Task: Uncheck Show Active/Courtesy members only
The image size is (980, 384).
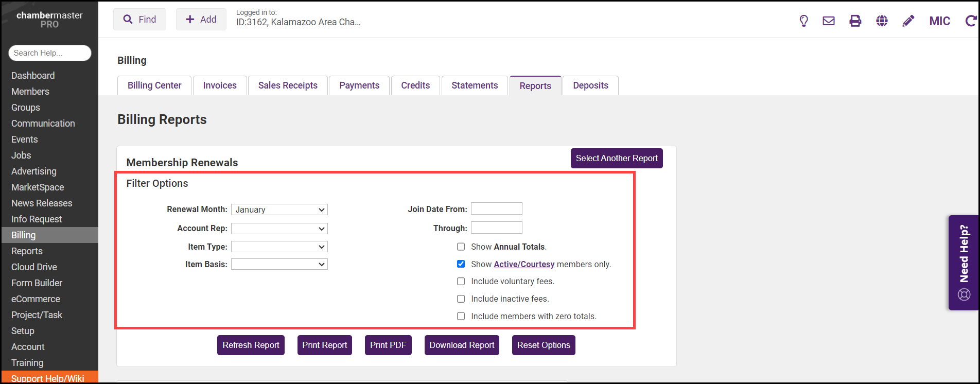Action: 461,264
